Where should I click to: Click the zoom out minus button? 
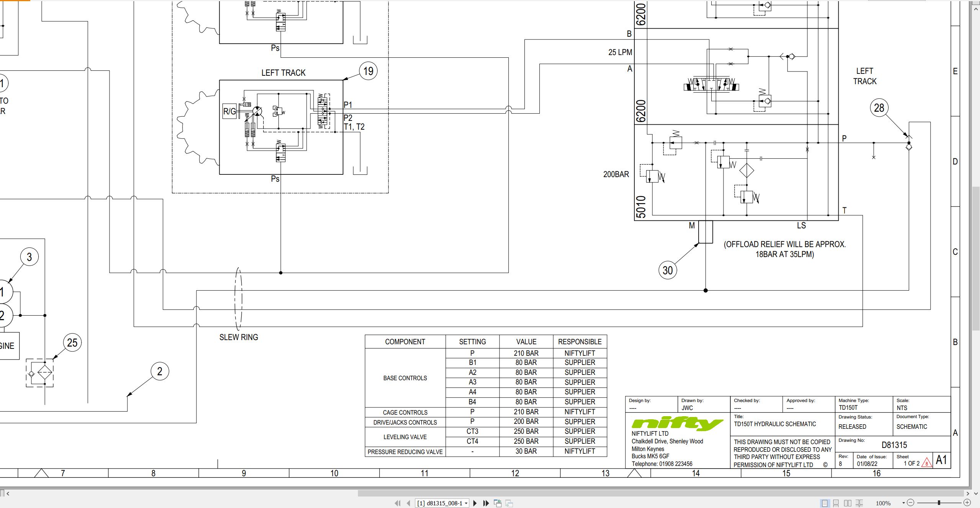pos(911,503)
